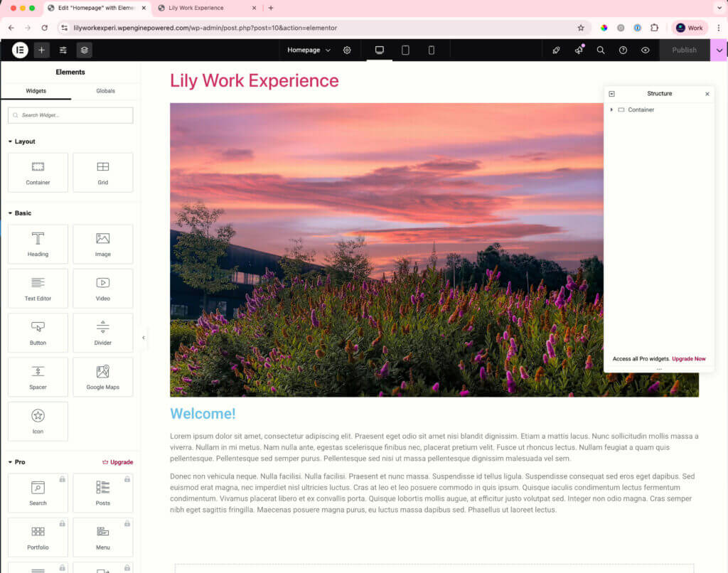Toggle the Structure layers icon
Screen dimensions: 728x573
pos(85,50)
